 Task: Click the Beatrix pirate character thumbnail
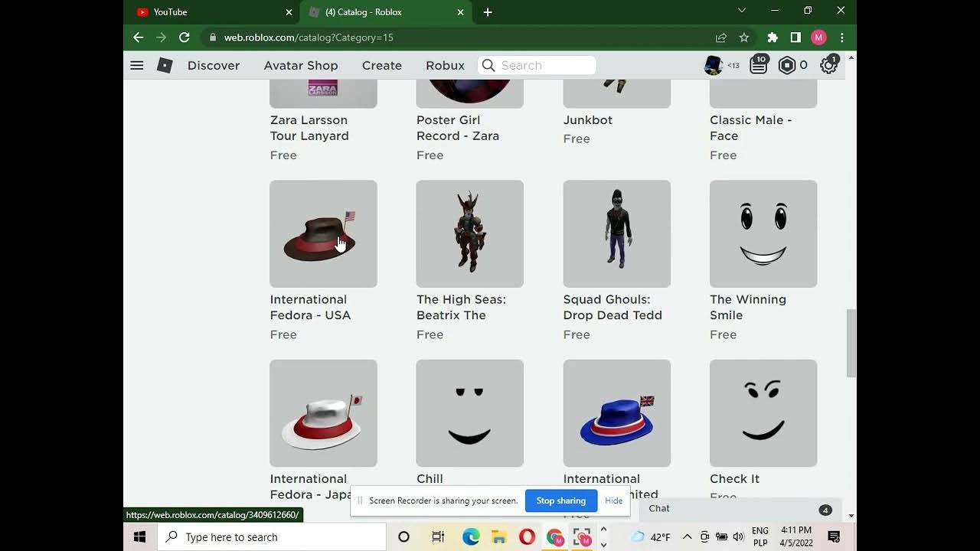(x=470, y=234)
